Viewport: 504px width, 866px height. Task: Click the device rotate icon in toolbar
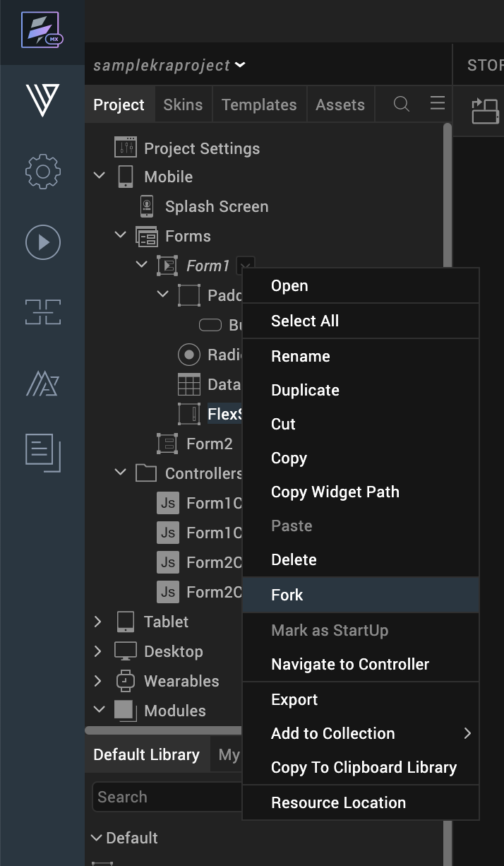tap(485, 111)
